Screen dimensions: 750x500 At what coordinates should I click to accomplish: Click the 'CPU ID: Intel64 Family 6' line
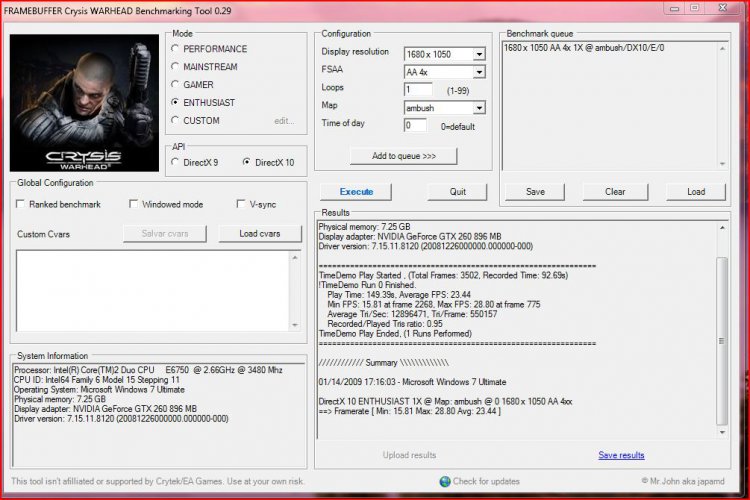click(x=97, y=380)
